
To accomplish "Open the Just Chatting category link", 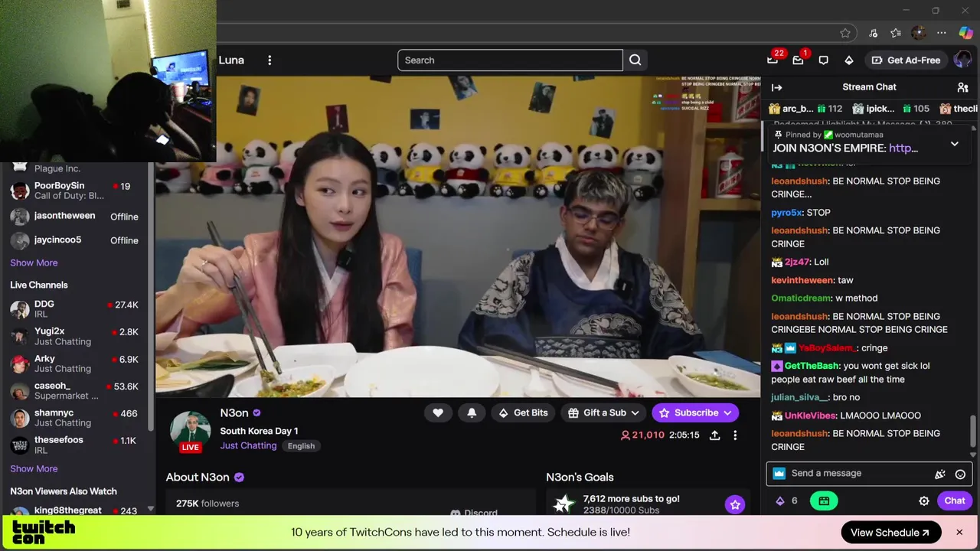I will tap(248, 445).
